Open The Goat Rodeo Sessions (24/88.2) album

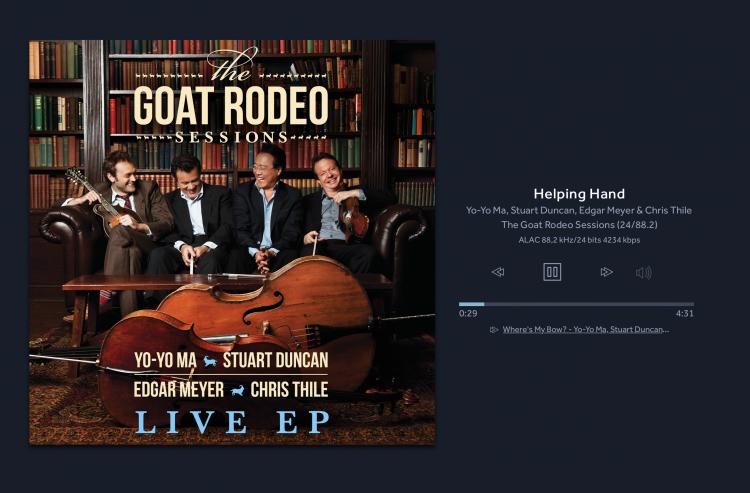coord(579,225)
